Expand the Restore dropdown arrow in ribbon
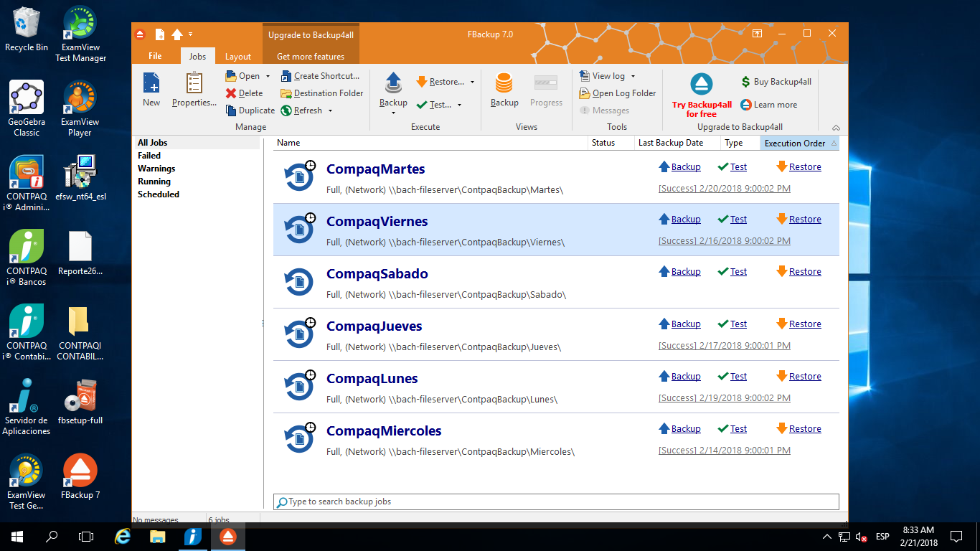This screenshot has width=980, height=551. point(472,82)
